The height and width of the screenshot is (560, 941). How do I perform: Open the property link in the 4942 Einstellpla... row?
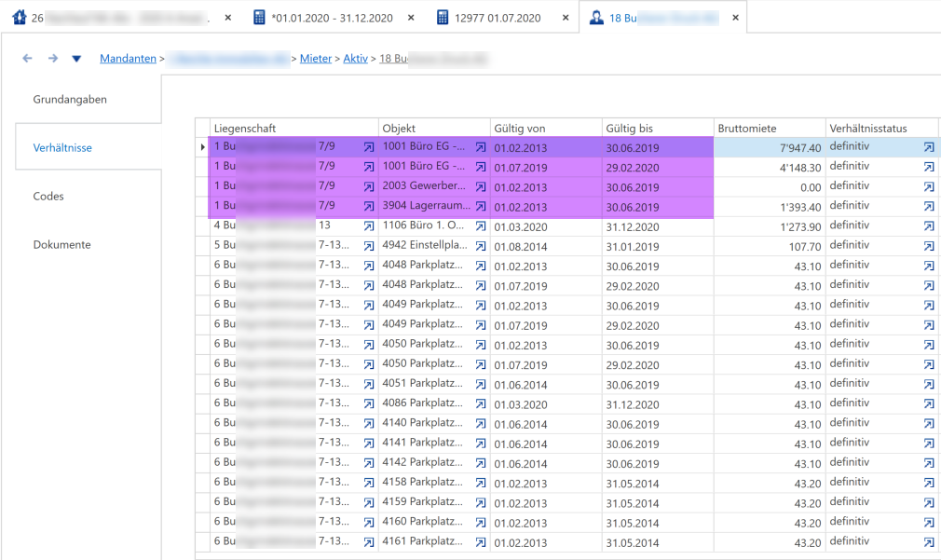click(368, 246)
